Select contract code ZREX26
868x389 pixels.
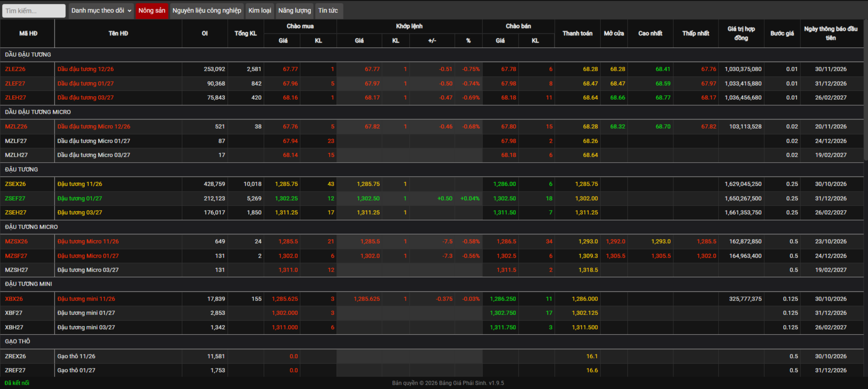click(15, 356)
